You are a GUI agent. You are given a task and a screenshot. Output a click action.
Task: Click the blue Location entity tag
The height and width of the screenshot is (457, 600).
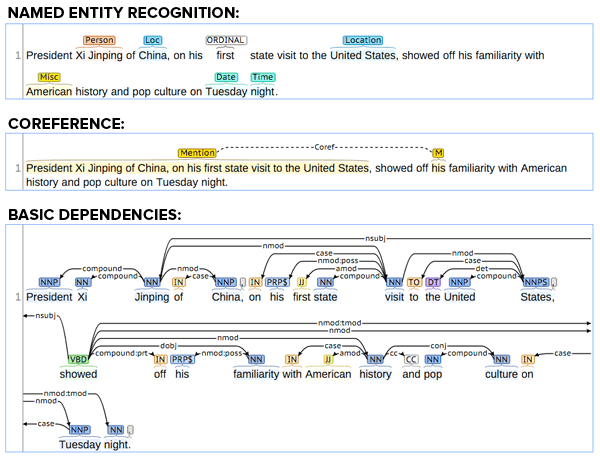tap(362, 41)
